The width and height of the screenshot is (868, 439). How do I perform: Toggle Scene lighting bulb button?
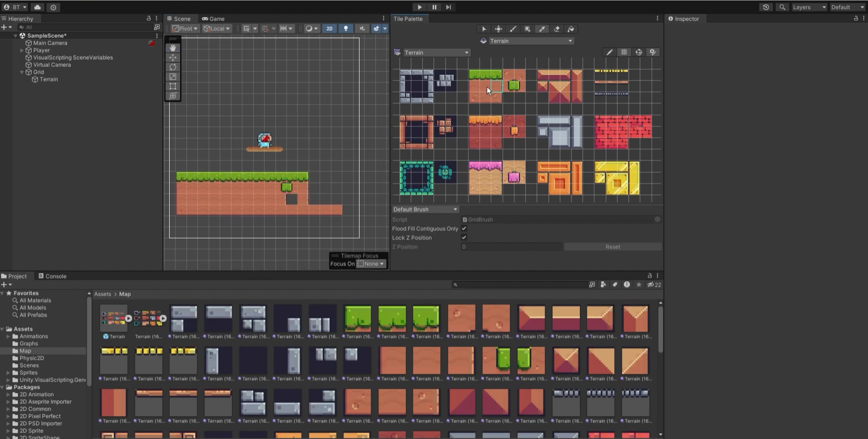pyautogui.click(x=346, y=29)
